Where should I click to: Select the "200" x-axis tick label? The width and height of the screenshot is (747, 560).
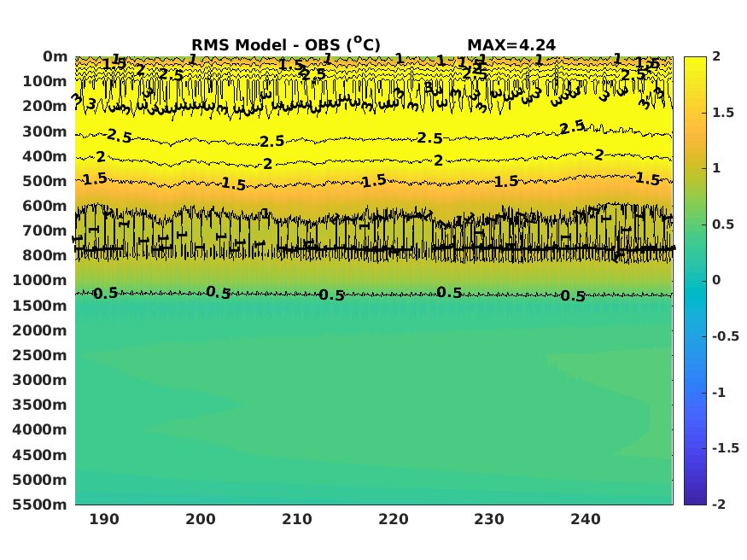click(x=201, y=519)
